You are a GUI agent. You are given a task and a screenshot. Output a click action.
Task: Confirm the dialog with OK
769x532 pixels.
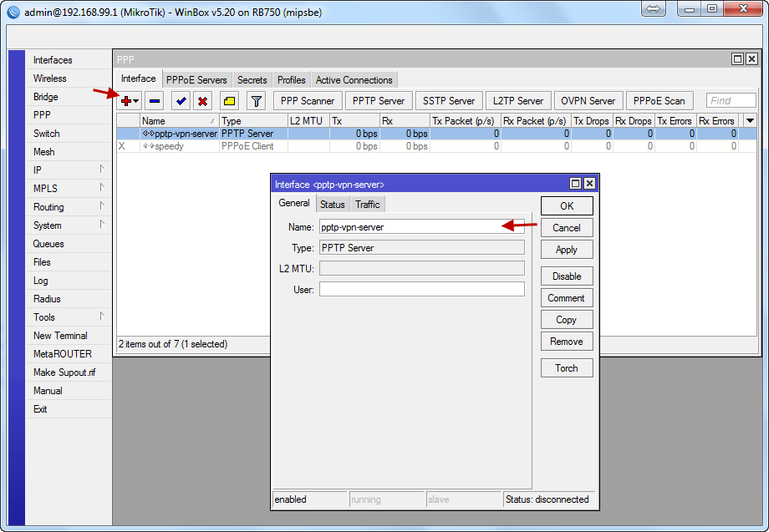567,205
